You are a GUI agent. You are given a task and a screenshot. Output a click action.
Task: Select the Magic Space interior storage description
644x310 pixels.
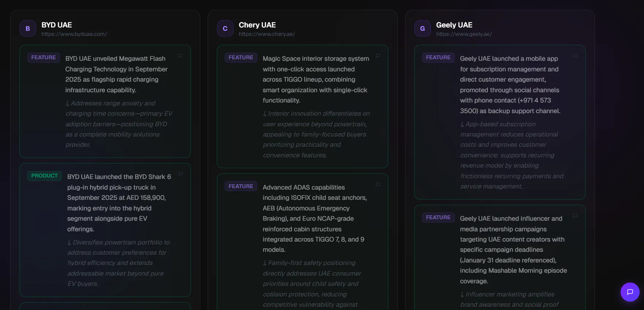(x=316, y=79)
